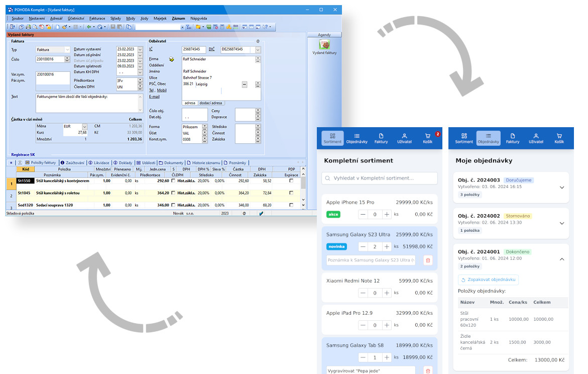Image resolution: width=588 pixels, height=374 pixels.
Task: Collapse order Obj. č. 2024001 chevron
Action: point(561,259)
